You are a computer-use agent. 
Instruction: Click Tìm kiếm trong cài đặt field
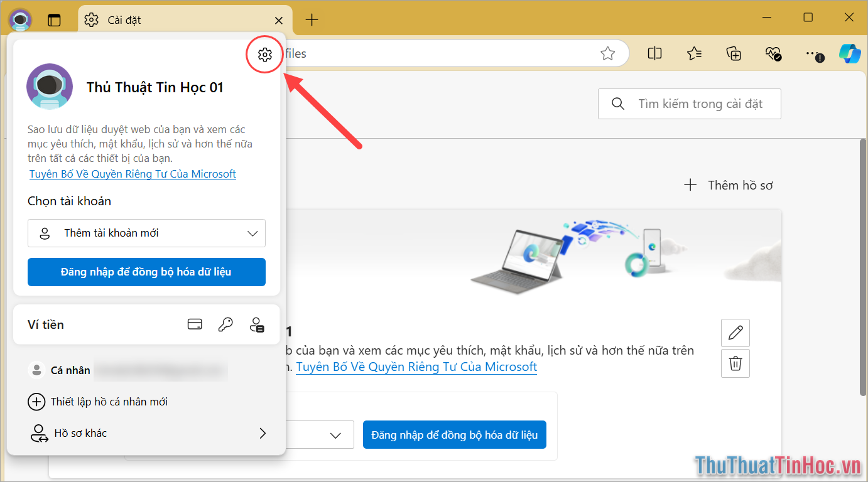pos(690,104)
